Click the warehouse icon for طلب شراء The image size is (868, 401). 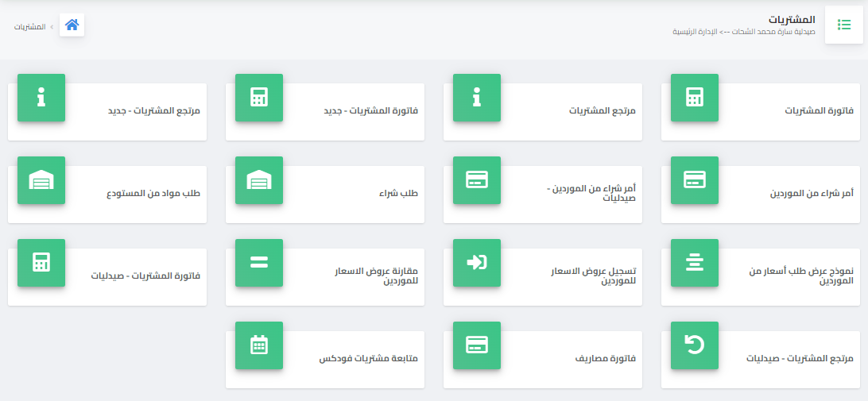tap(258, 180)
